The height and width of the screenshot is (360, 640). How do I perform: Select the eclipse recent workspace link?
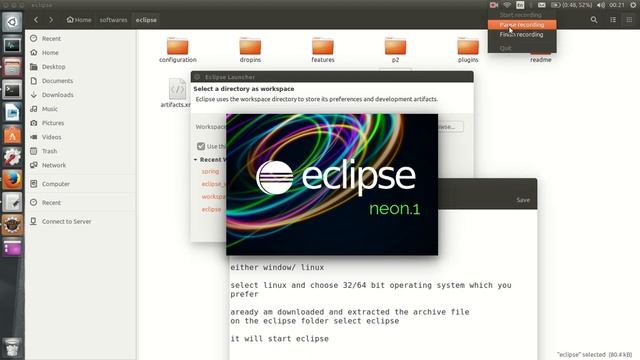(x=211, y=209)
